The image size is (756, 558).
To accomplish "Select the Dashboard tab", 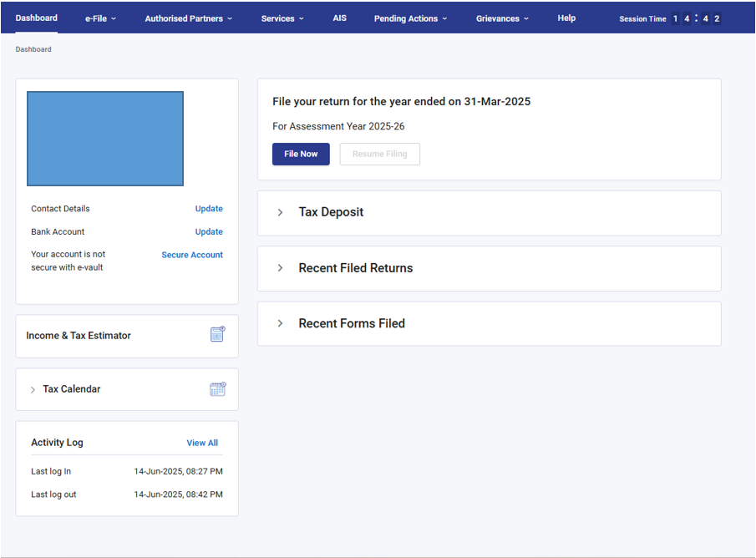I will (x=37, y=18).
